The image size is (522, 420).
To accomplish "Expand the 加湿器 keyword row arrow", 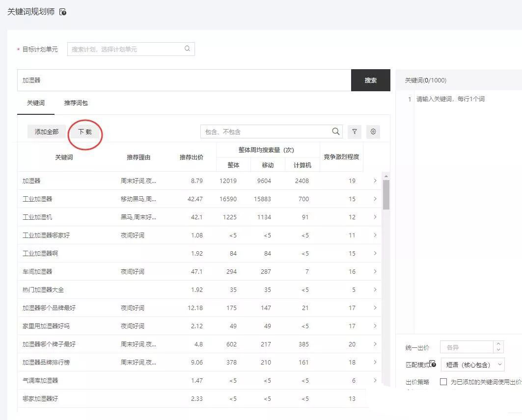I will (x=375, y=181).
